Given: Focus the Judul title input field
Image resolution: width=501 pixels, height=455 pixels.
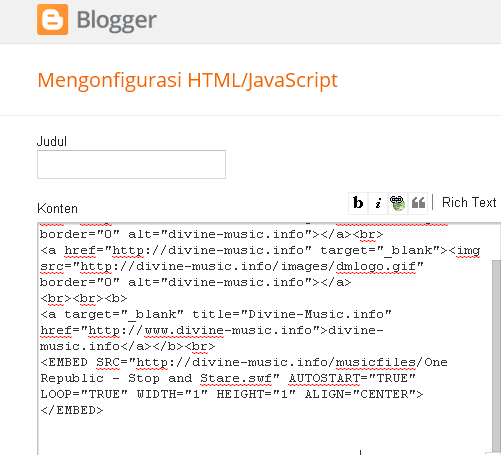Looking at the screenshot, I should (x=131, y=164).
